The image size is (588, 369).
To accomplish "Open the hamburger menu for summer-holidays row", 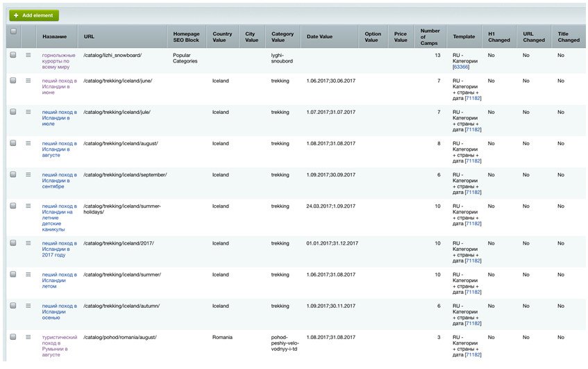I will coord(28,206).
